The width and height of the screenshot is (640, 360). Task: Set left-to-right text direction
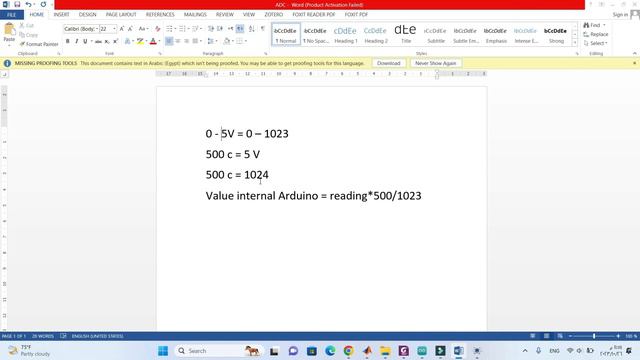click(231, 29)
